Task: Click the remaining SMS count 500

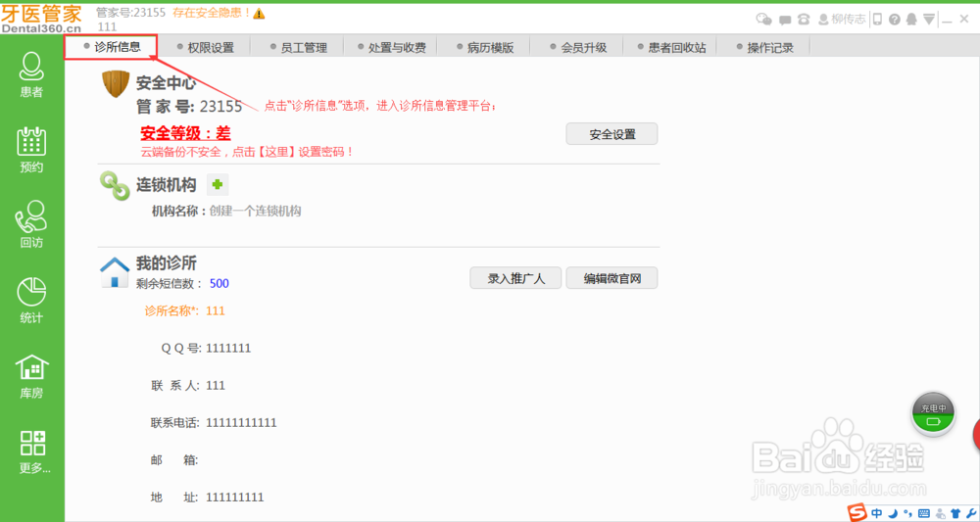Action: tap(219, 283)
